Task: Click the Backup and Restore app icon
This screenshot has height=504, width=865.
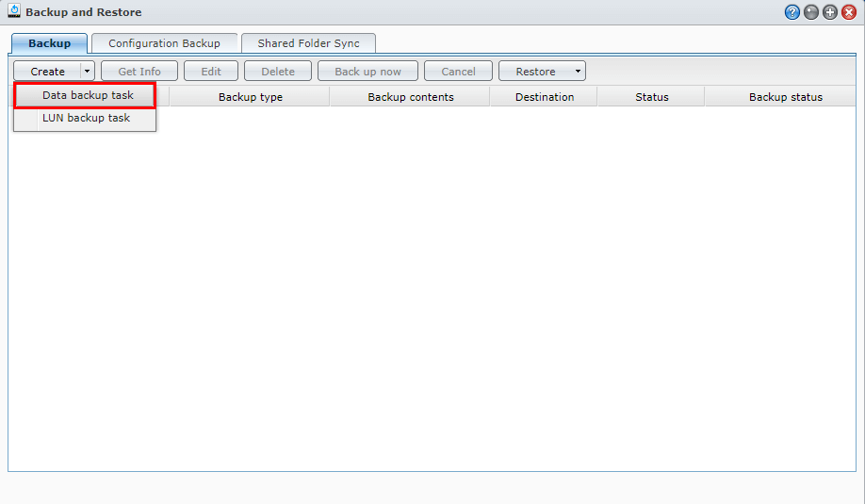Action: click(x=14, y=12)
